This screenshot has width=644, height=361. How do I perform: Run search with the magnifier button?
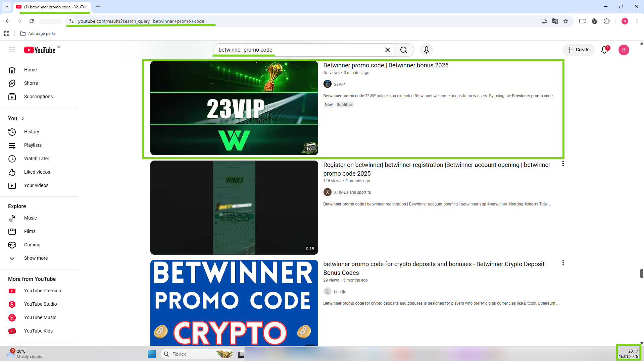click(x=404, y=50)
